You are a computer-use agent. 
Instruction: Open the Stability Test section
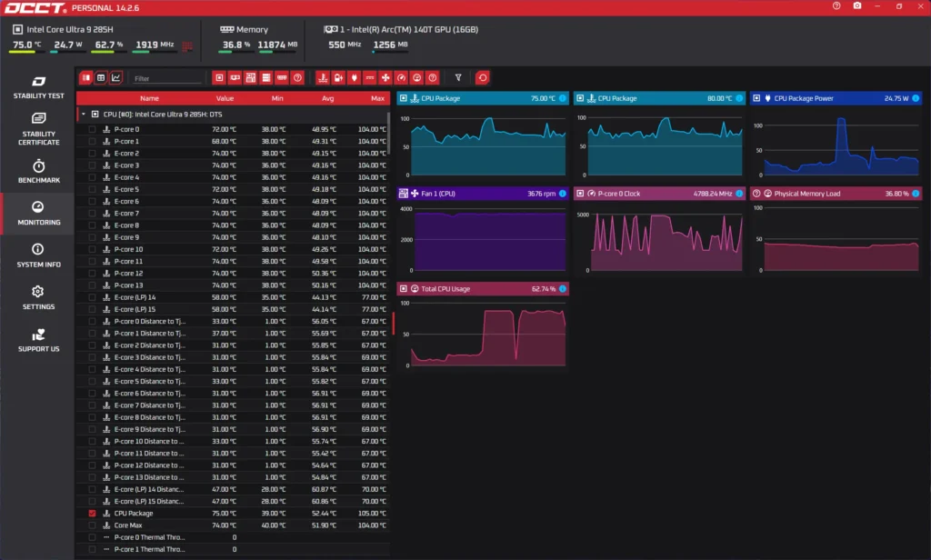38,86
